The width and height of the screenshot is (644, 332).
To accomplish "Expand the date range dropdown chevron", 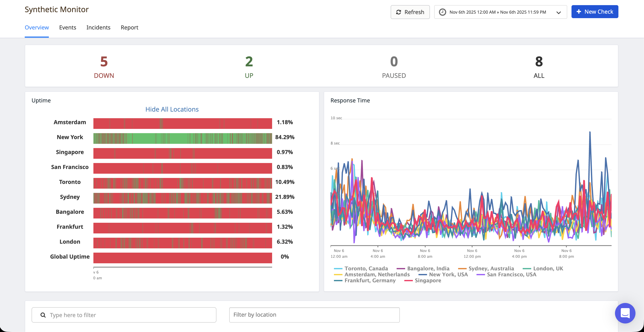I will click(x=558, y=13).
